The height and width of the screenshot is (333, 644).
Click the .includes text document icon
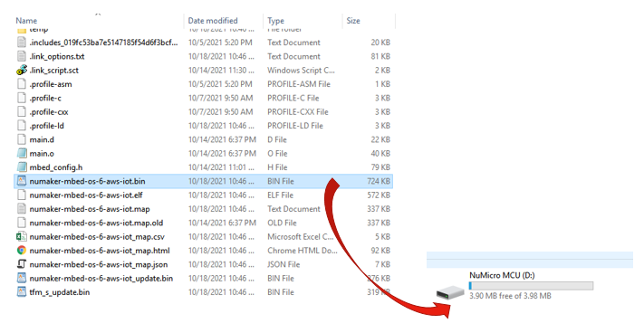coord(22,43)
